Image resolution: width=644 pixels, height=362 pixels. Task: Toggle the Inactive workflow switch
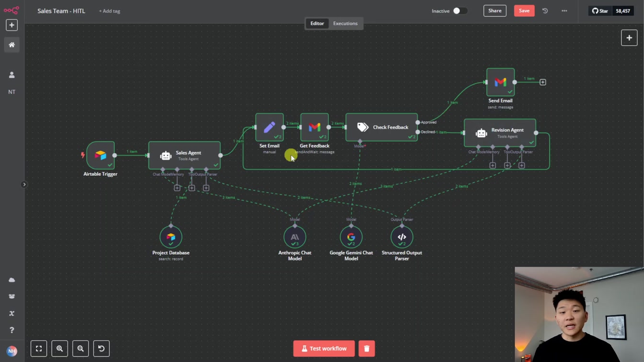coord(460,11)
